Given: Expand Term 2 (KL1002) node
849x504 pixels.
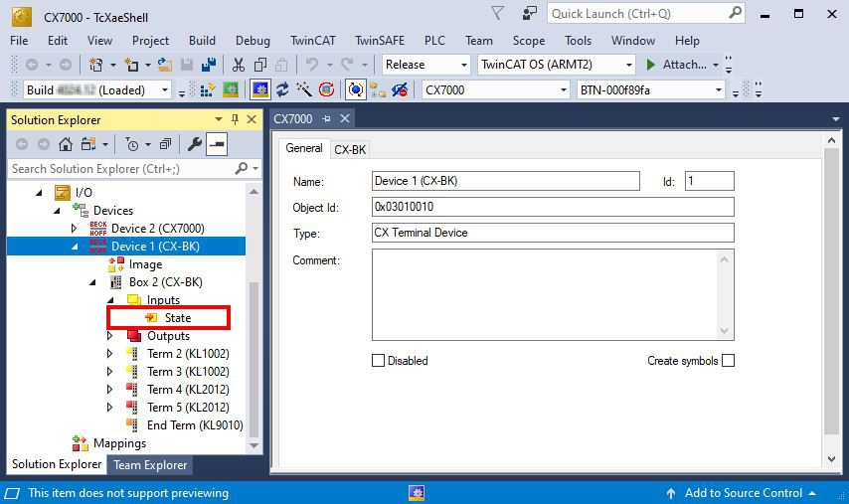Looking at the screenshot, I should 110,354.
